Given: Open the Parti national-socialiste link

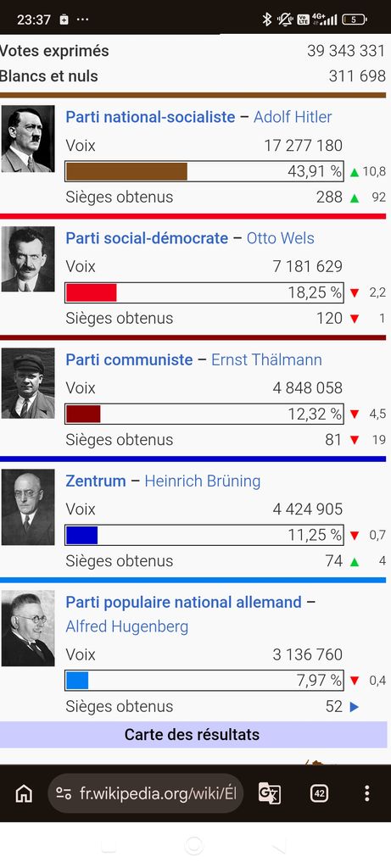Looking at the screenshot, I should pos(150,117).
